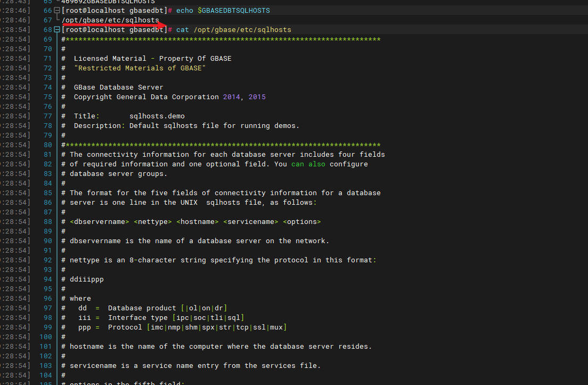The width and height of the screenshot is (588, 385).
Task: Click the 'ddiiippp' format text
Action: (x=87, y=279)
